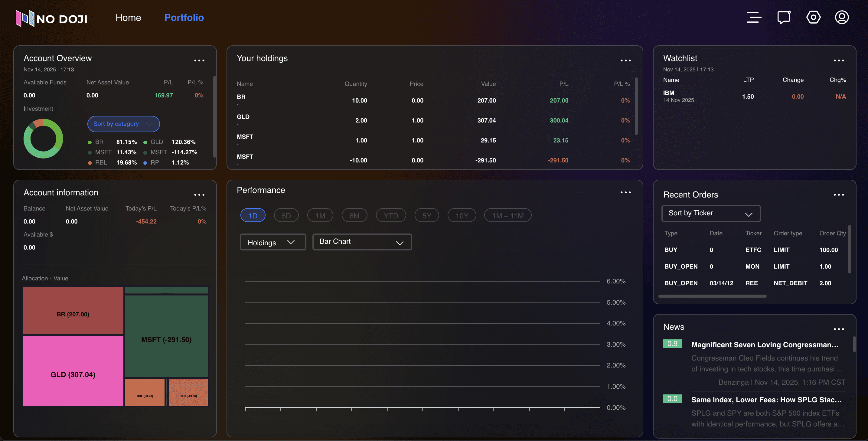Click the pink GLD treemap block
This screenshot has height=441, width=868.
click(x=73, y=371)
